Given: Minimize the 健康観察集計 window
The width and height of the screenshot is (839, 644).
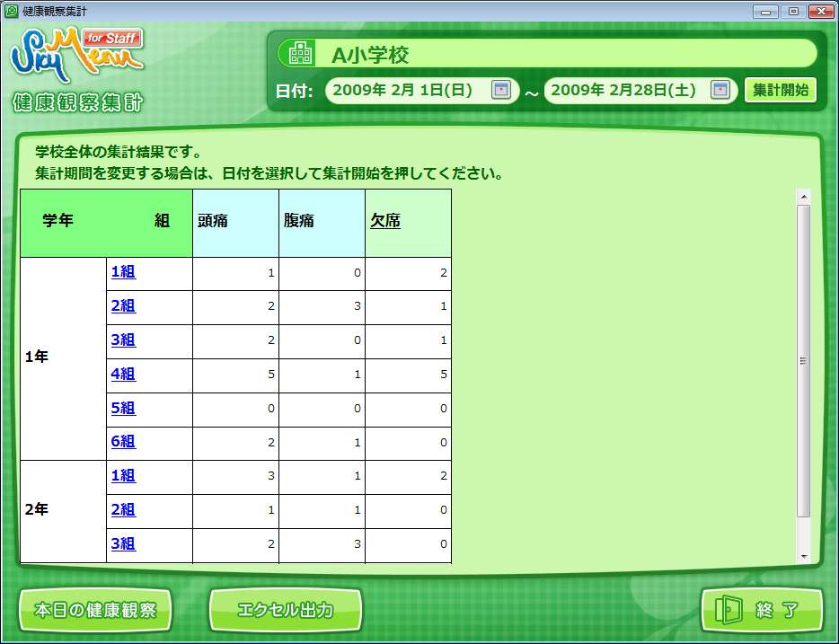Looking at the screenshot, I should coord(765,12).
